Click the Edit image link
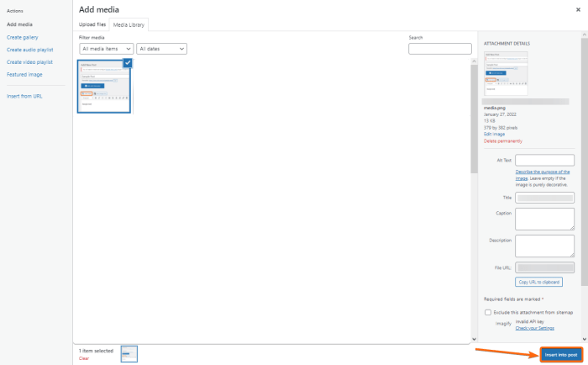 [x=493, y=135]
